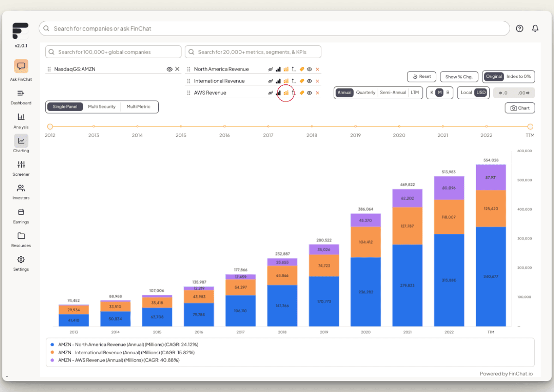
Task: Click metrics, segments & KPIs search field
Action: coord(253,52)
